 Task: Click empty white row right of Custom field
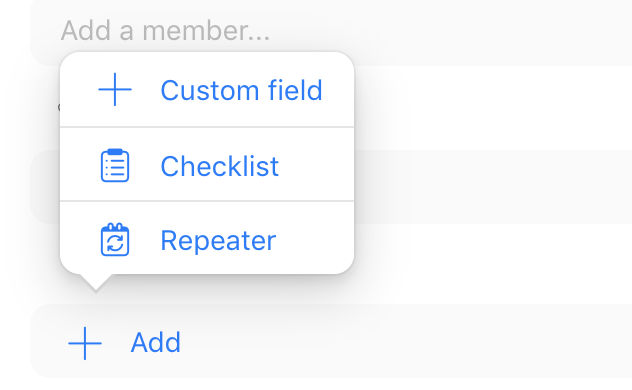pos(492,108)
